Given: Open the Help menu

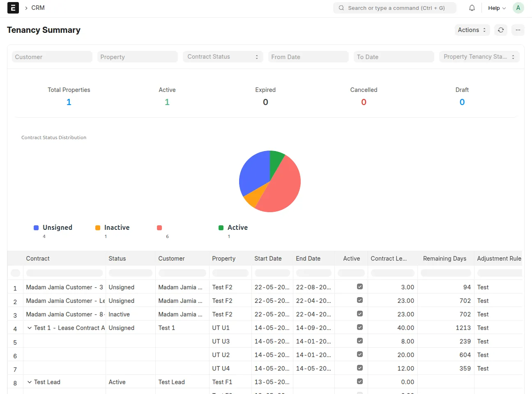Looking at the screenshot, I should coord(497,8).
